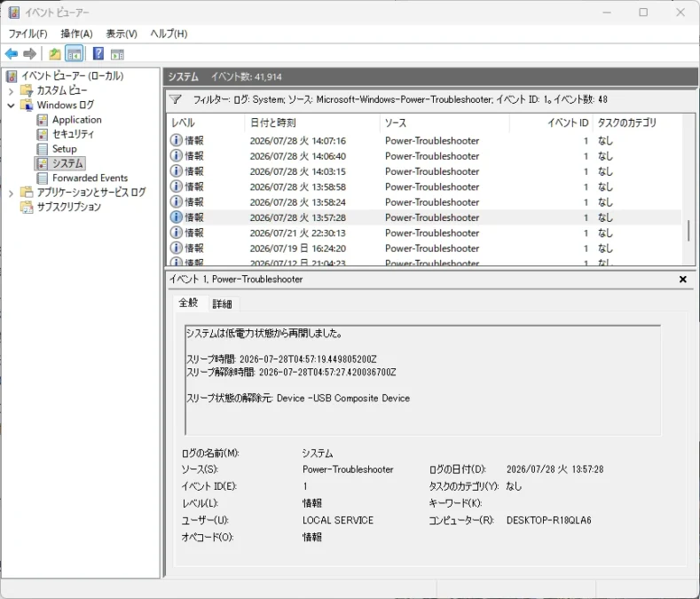700x599 pixels.
Task: Open the ファイル(F) menu
Action: point(28,34)
